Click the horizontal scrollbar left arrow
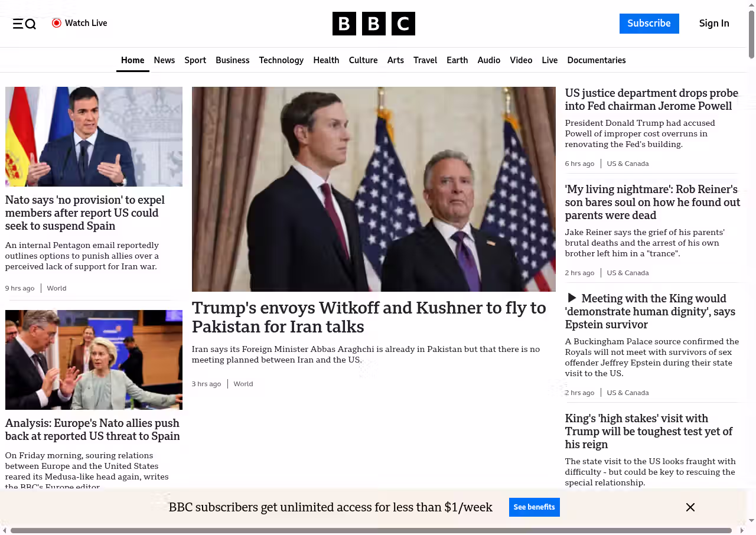The height and width of the screenshot is (535, 756). [x=5, y=530]
